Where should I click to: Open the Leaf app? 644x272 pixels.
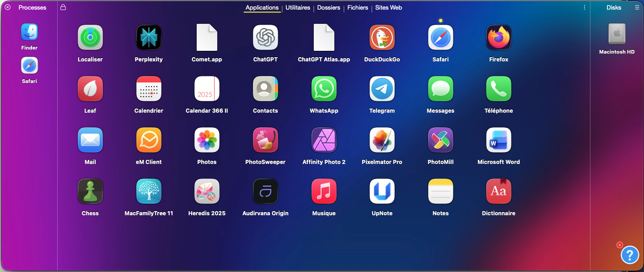coord(90,89)
